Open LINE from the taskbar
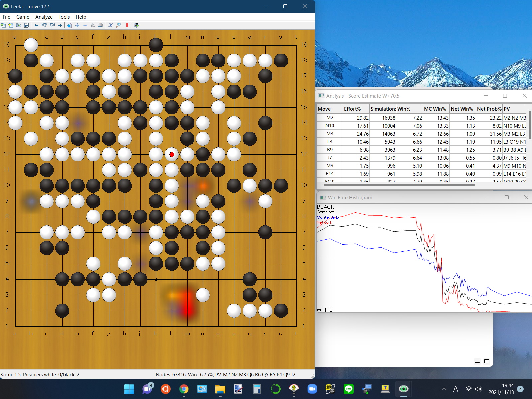The height and width of the screenshot is (399, 532). tap(348, 389)
